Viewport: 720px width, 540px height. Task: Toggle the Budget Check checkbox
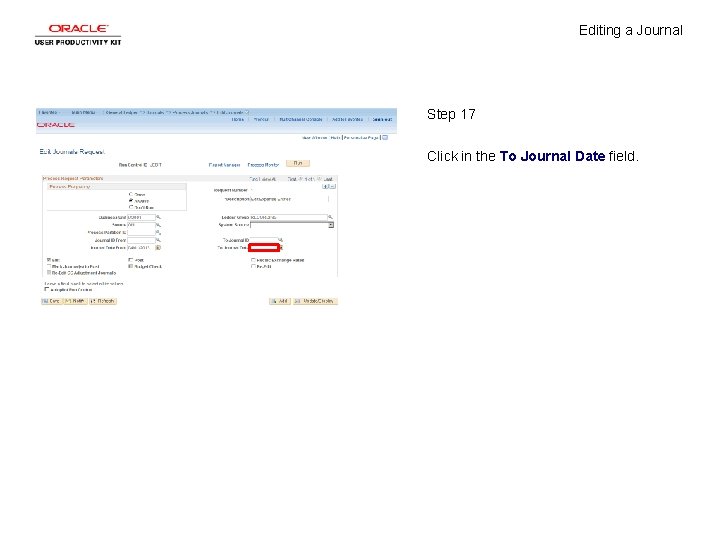click(131, 266)
